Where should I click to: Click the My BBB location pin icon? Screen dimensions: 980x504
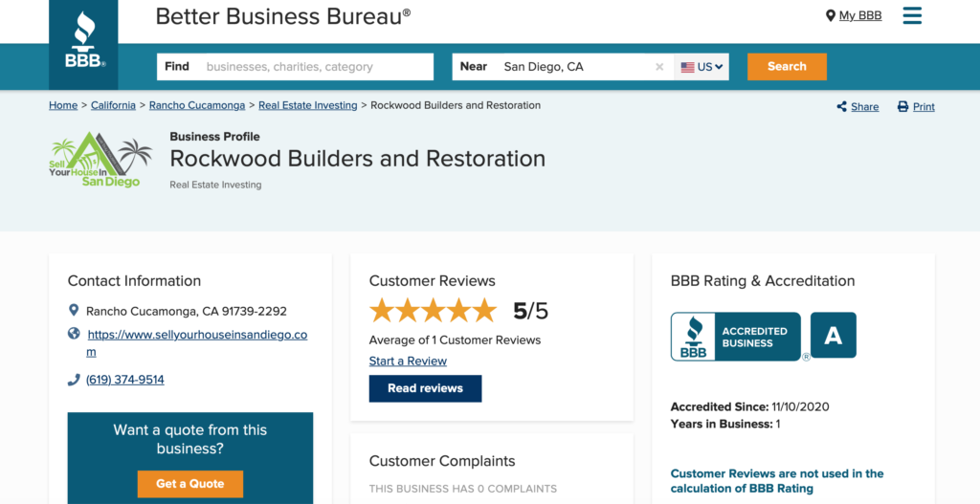tap(830, 15)
